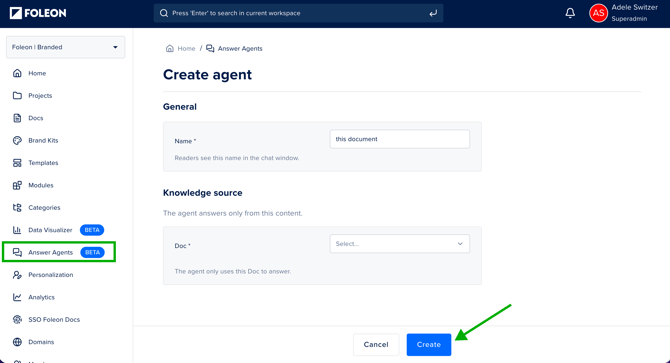The width and height of the screenshot is (670, 363).
Task: Open SSO Foleon Docs in the sidebar
Action: point(54,319)
